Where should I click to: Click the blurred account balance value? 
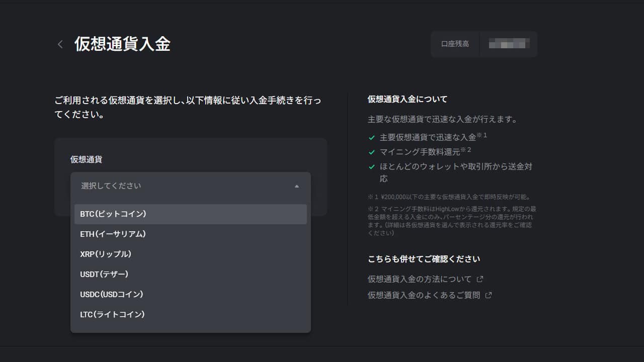pos(509,44)
